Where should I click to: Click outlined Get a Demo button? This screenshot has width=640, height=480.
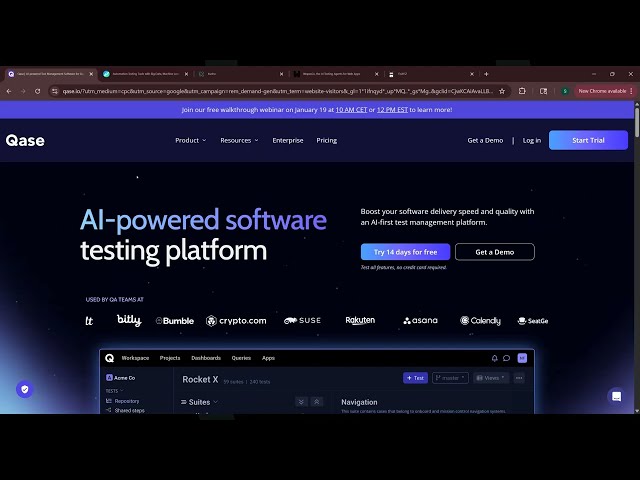495,252
